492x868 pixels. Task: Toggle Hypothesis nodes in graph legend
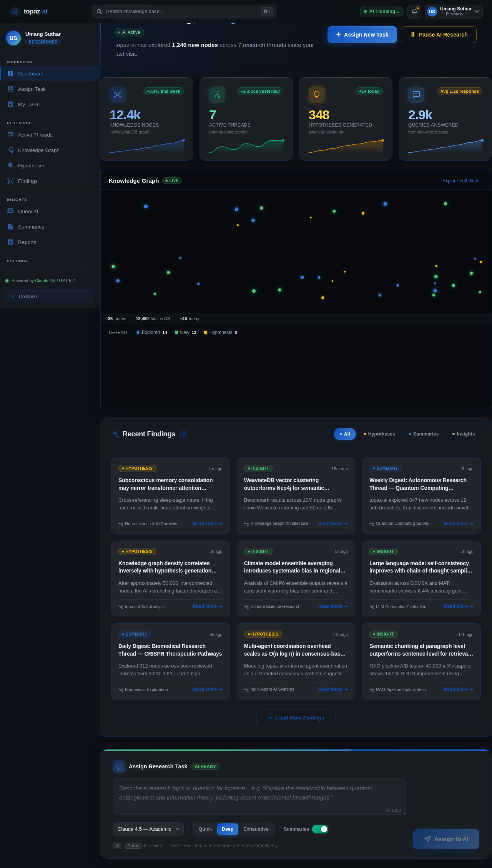click(x=221, y=332)
